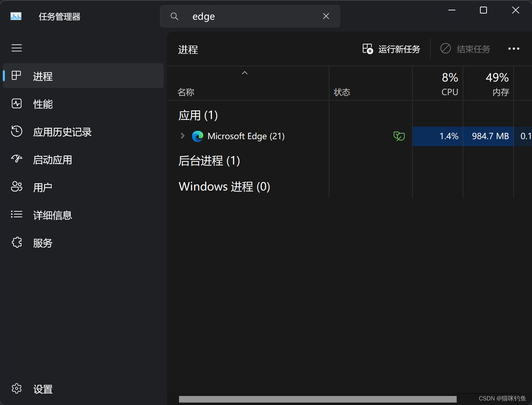Open the 应用历史记录 page

[83, 132]
